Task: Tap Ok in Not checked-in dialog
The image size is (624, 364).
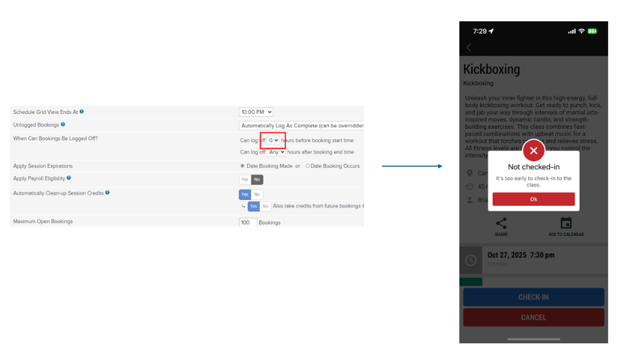Action: coord(533,199)
